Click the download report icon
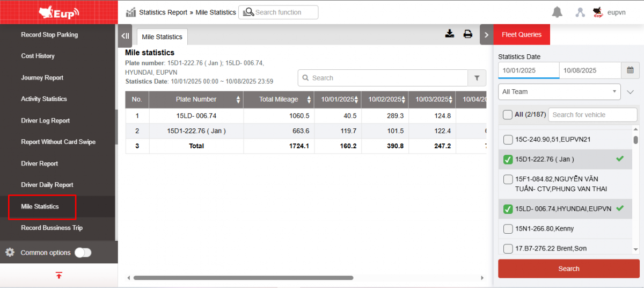 click(450, 34)
